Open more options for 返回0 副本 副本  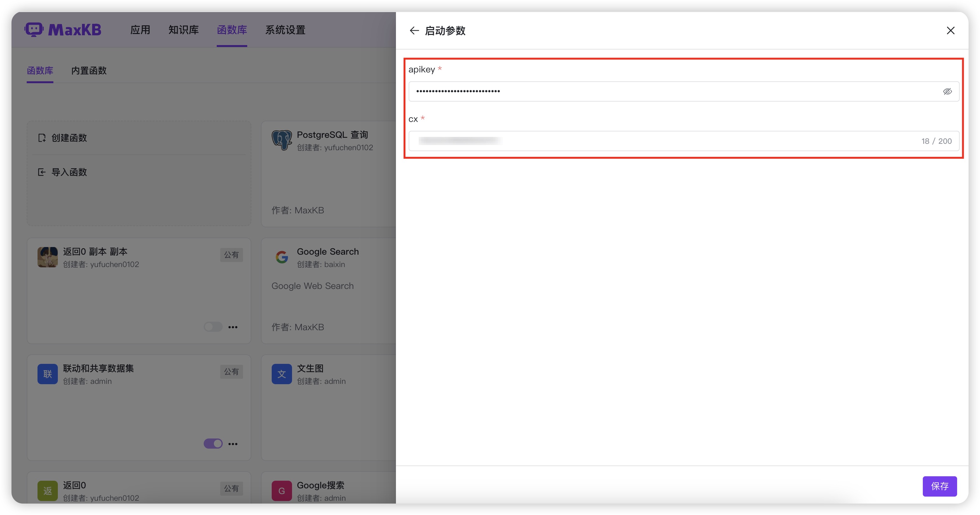click(233, 327)
